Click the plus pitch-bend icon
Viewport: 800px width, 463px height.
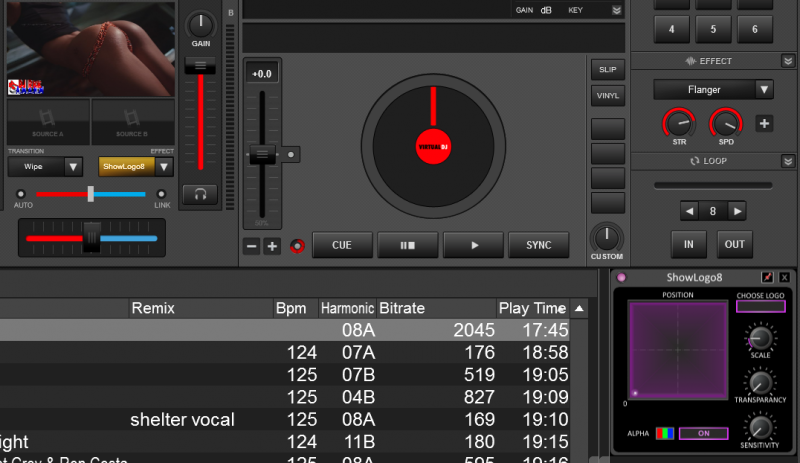[272, 246]
